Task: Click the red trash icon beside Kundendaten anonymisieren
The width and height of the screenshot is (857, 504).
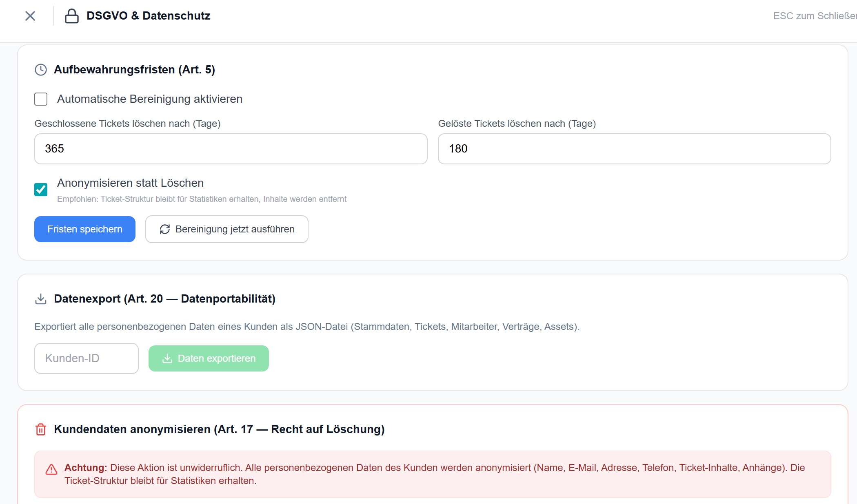Action: (41, 429)
